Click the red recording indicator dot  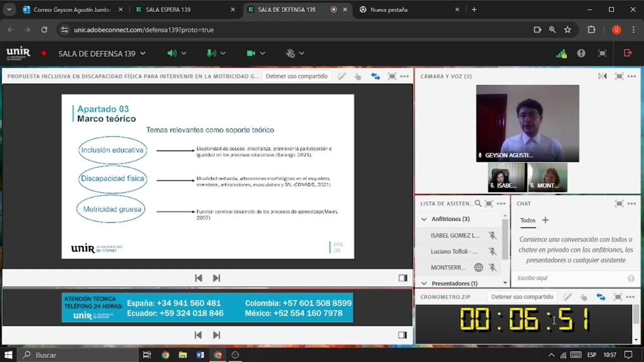tap(44, 53)
